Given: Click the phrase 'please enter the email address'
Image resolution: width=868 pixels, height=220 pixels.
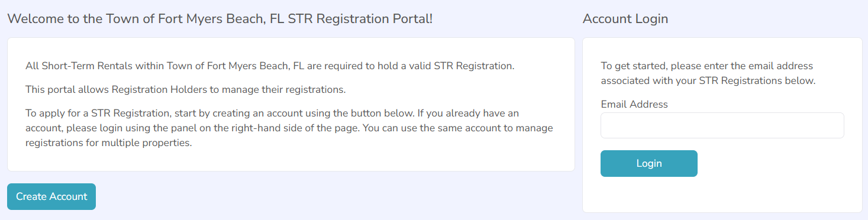Looking at the screenshot, I should 742,66.
